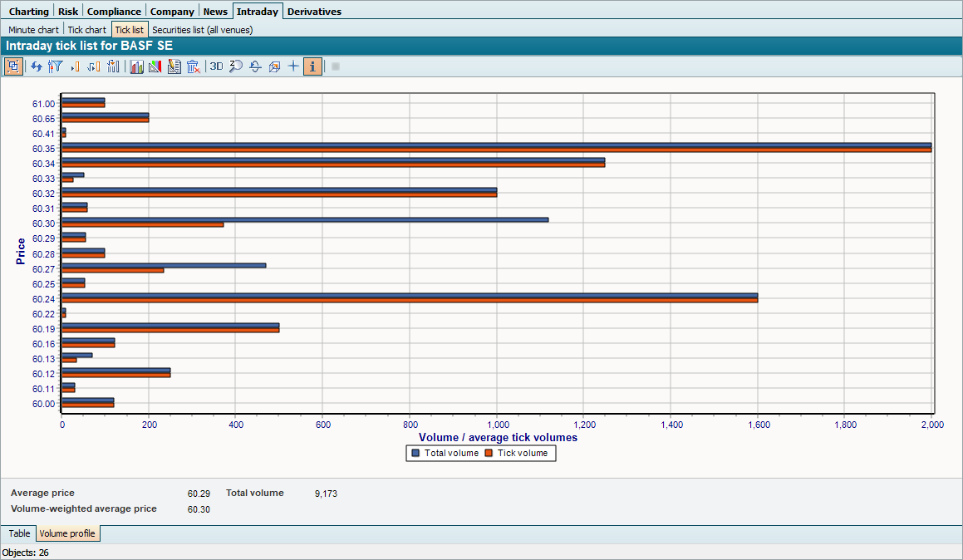This screenshot has width=963, height=560.
Task: Go to Securities list (all venues)
Action: pos(202,30)
